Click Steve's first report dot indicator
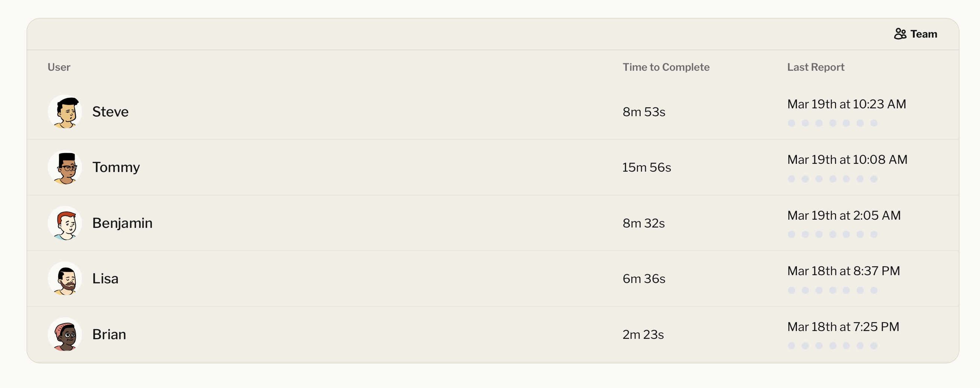Image resolution: width=980 pixels, height=388 pixels. pos(791,123)
